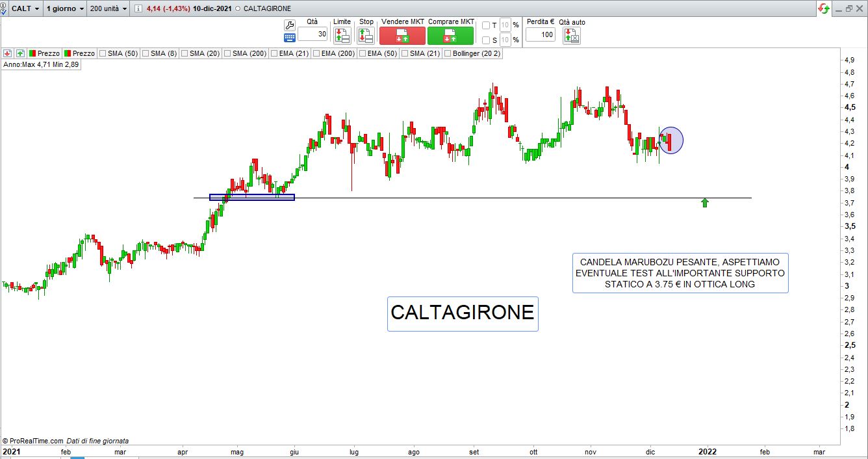Enable the Bollinger (20 2) checkbox
This screenshot has width=868, height=459.
(448, 53)
